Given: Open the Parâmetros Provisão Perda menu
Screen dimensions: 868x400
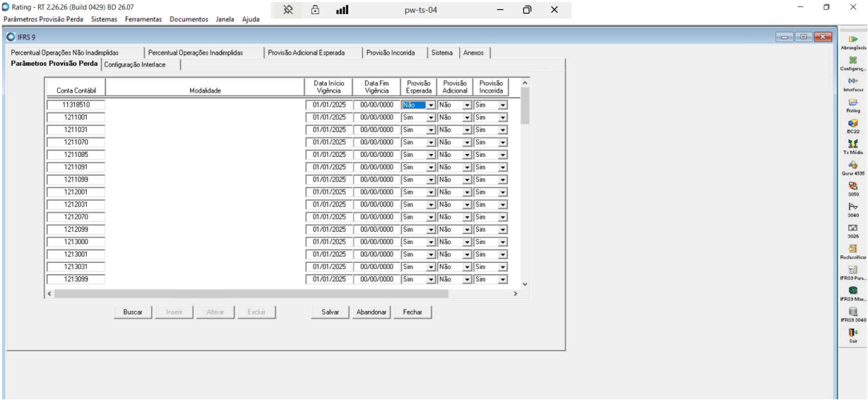Looking at the screenshot, I should [43, 19].
